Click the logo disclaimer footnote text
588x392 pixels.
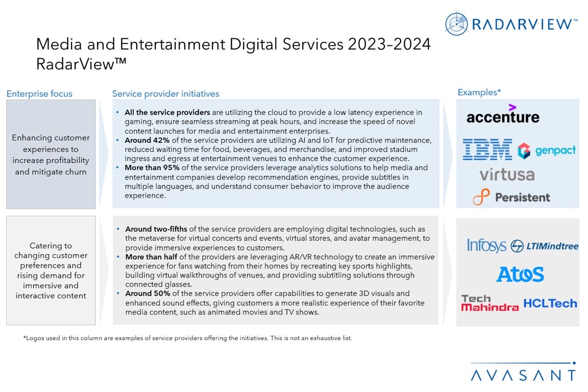(x=187, y=338)
